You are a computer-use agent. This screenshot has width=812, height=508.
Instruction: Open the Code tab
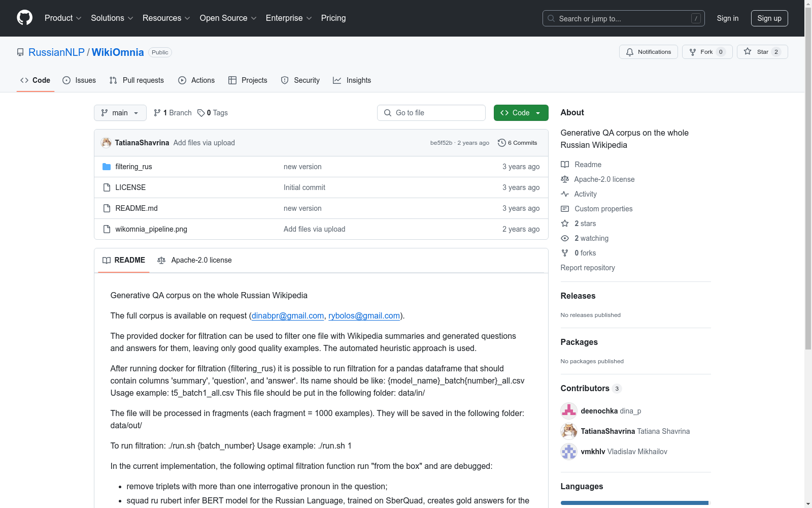point(36,80)
